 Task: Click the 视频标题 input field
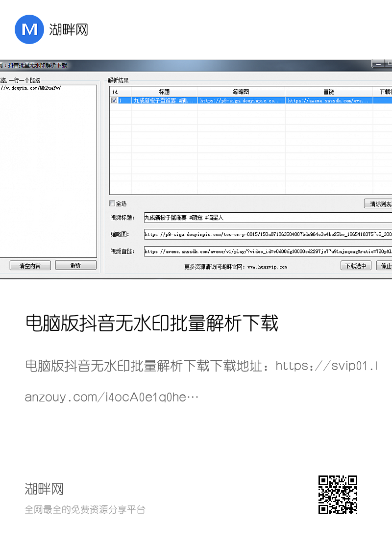point(268,218)
